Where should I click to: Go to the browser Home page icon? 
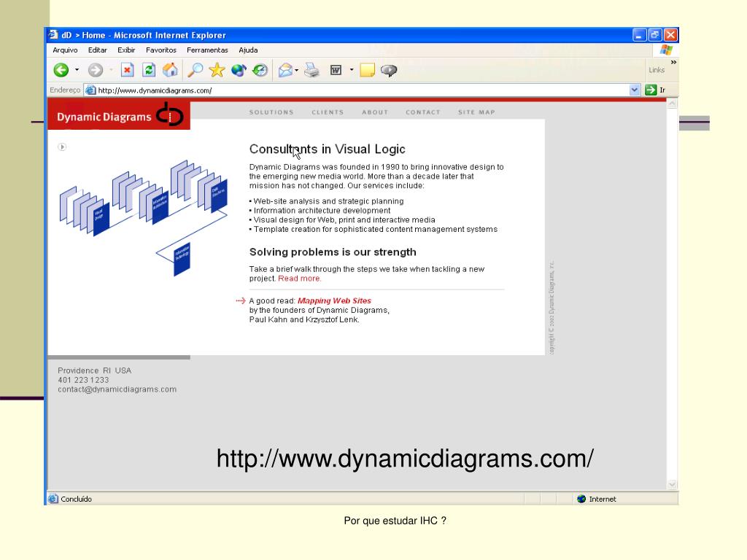click(x=170, y=70)
